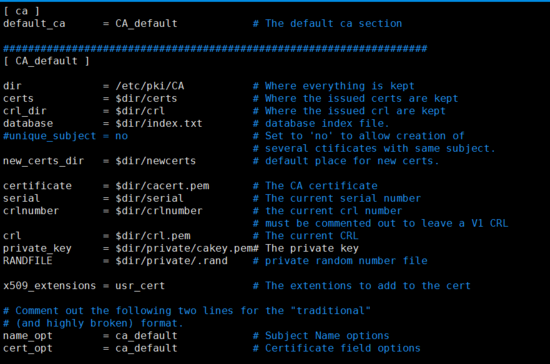
Task: Place cursor on the default_ca key
Action: click(x=34, y=24)
